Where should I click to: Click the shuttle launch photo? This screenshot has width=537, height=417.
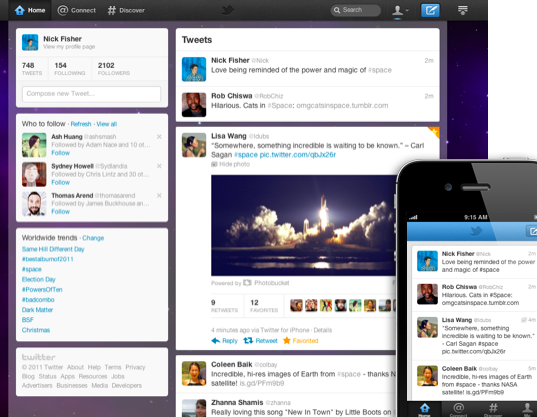(303, 225)
